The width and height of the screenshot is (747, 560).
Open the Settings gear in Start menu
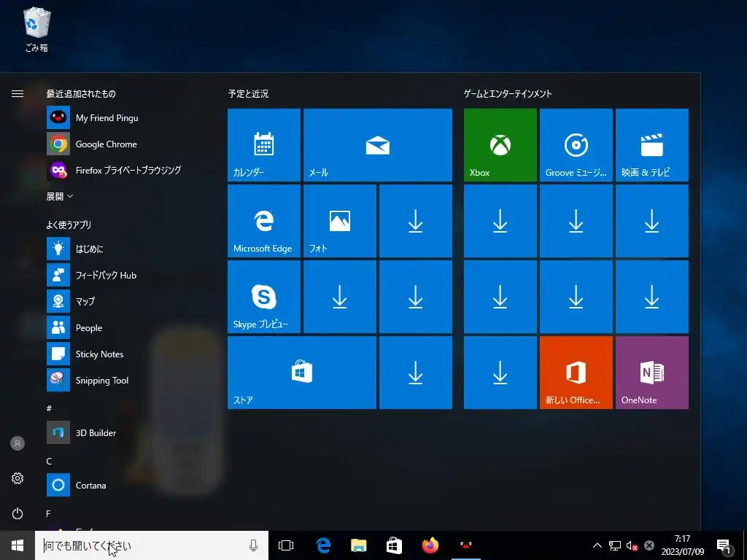[18, 478]
